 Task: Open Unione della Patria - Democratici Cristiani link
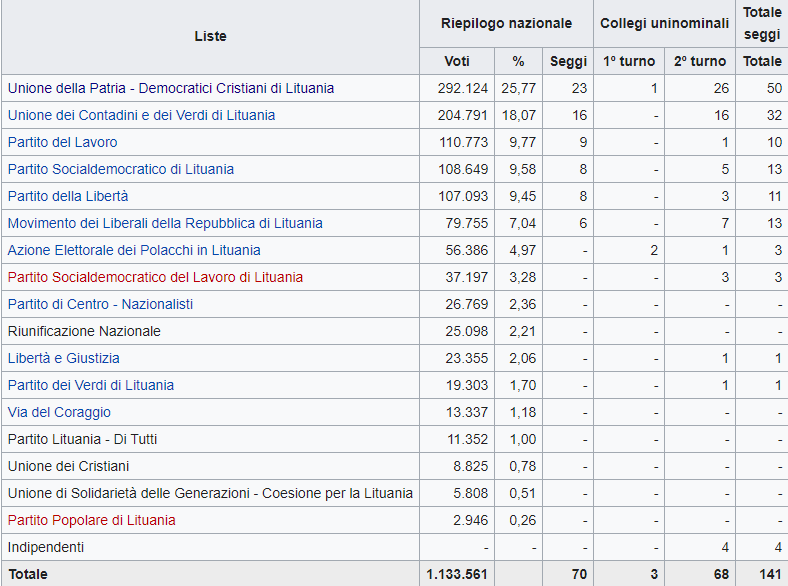170,88
